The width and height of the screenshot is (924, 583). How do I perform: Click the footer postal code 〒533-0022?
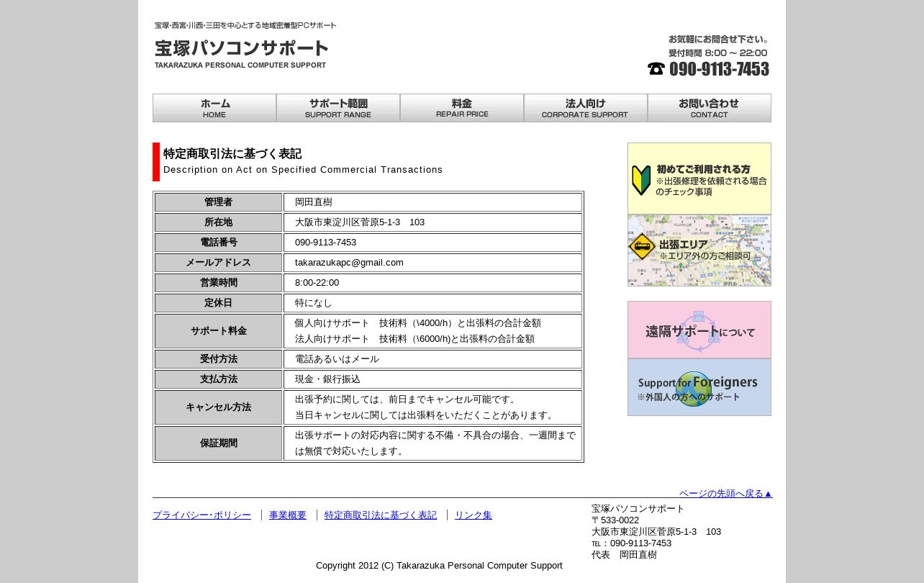pos(615,520)
